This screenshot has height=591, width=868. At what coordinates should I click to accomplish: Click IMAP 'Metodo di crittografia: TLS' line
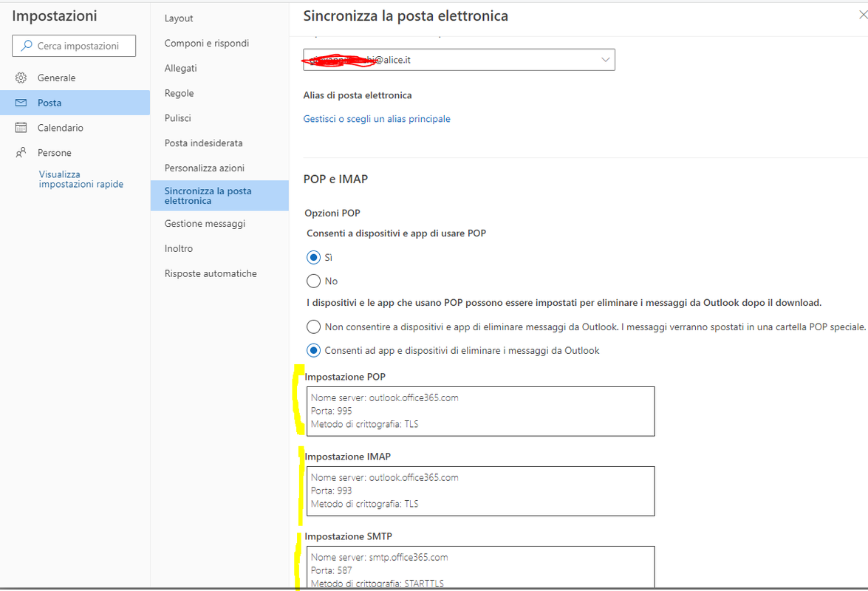tap(364, 504)
